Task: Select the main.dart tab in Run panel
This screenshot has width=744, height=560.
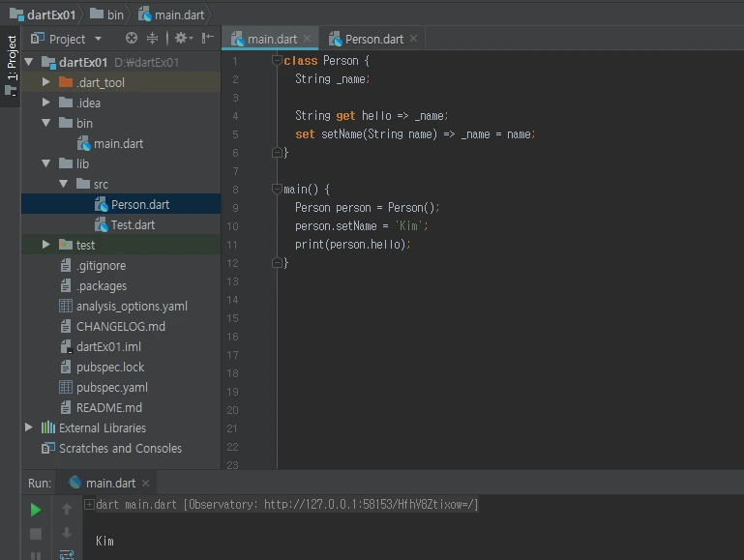Action: point(110,483)
